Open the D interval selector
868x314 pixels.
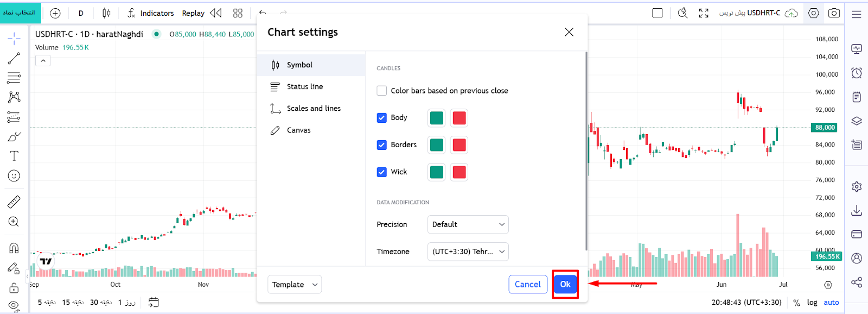pyautogui.click(x=81, y=13)
